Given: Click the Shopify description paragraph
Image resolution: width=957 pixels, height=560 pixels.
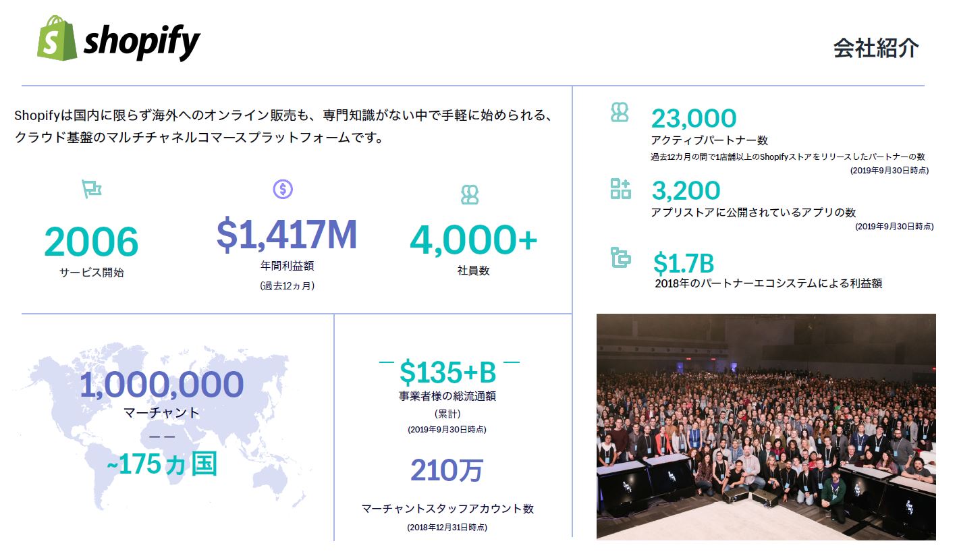Looking at the screenshot, I should click(x=283, y=127).
